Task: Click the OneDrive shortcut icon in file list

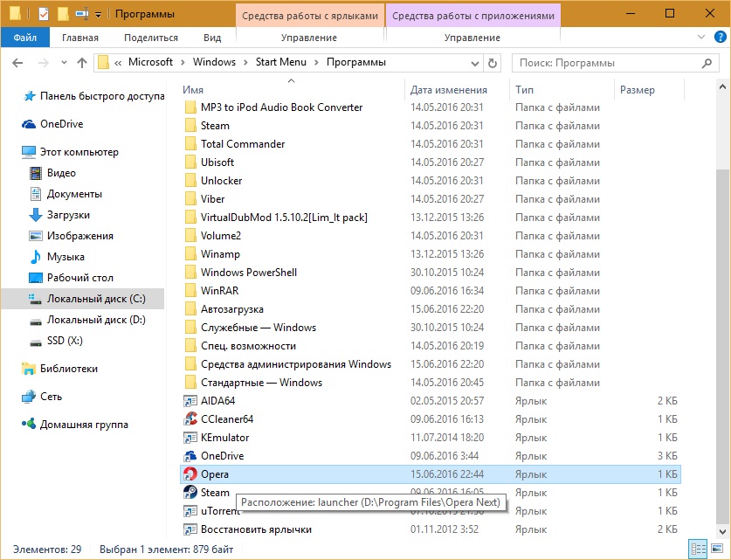Action: [x=190, y=456]
